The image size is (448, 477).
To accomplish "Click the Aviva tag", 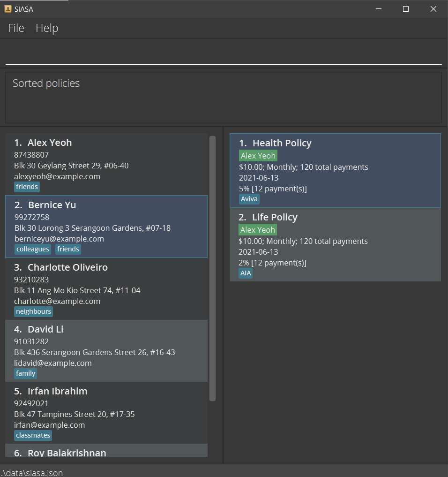I will click(249, 199).
